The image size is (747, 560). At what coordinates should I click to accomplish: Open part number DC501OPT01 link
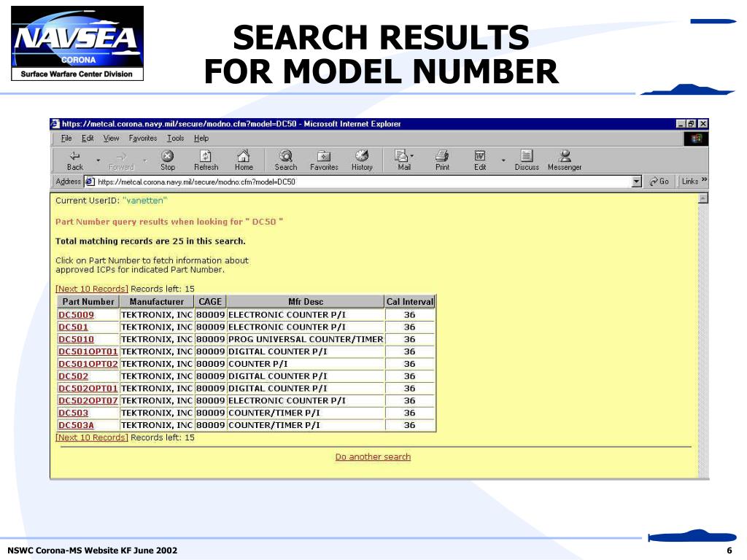pos(88,351)
